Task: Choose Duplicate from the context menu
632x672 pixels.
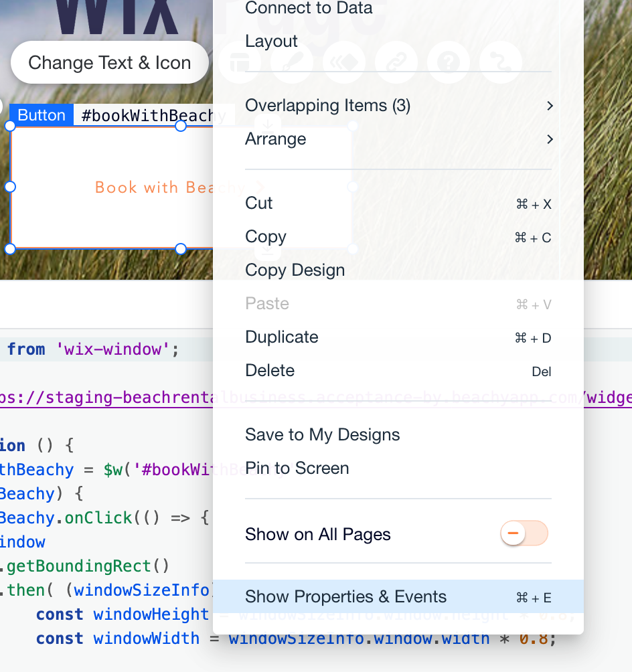Action: [398, 337]
